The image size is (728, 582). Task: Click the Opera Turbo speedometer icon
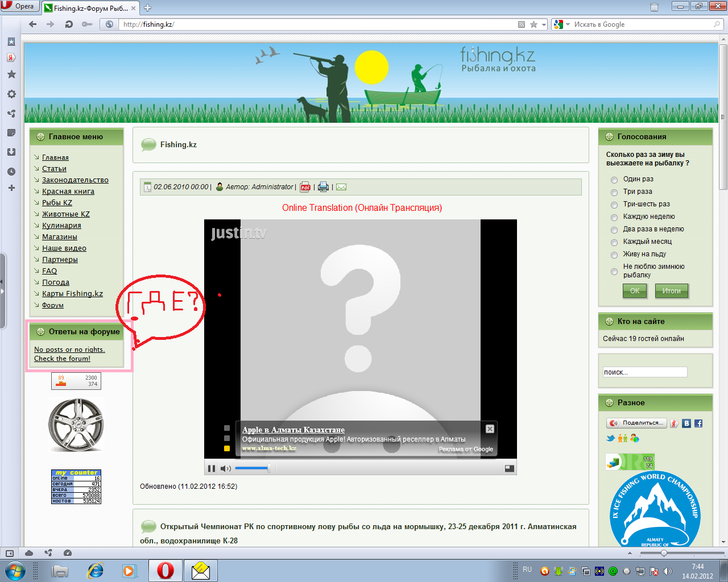pos(68,553)
